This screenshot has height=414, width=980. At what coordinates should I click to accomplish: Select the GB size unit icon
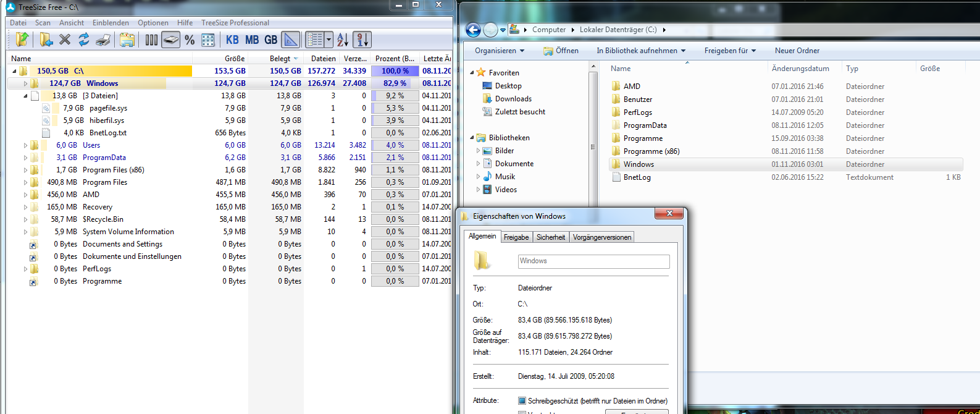pyautogui.click(x=271, y=40)
